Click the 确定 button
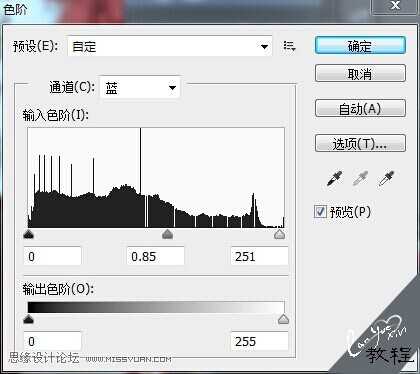420x374 pixels. coord(360,45)
